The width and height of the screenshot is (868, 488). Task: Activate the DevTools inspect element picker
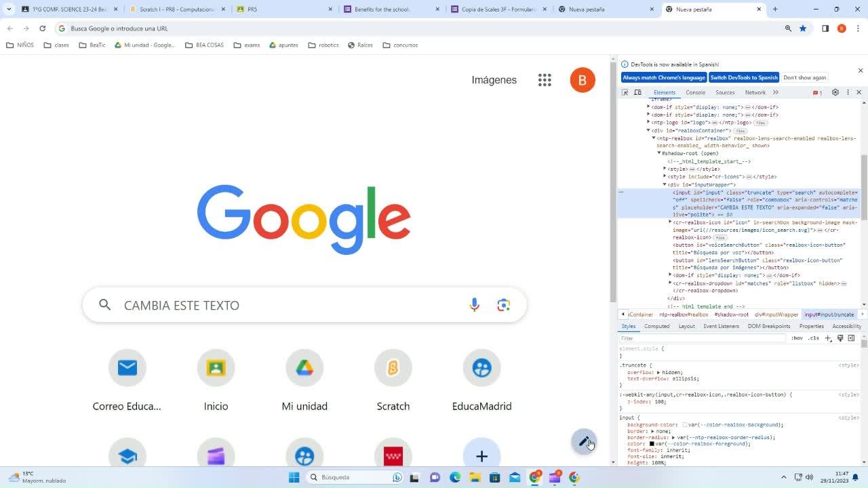click(x=625, y=92)
